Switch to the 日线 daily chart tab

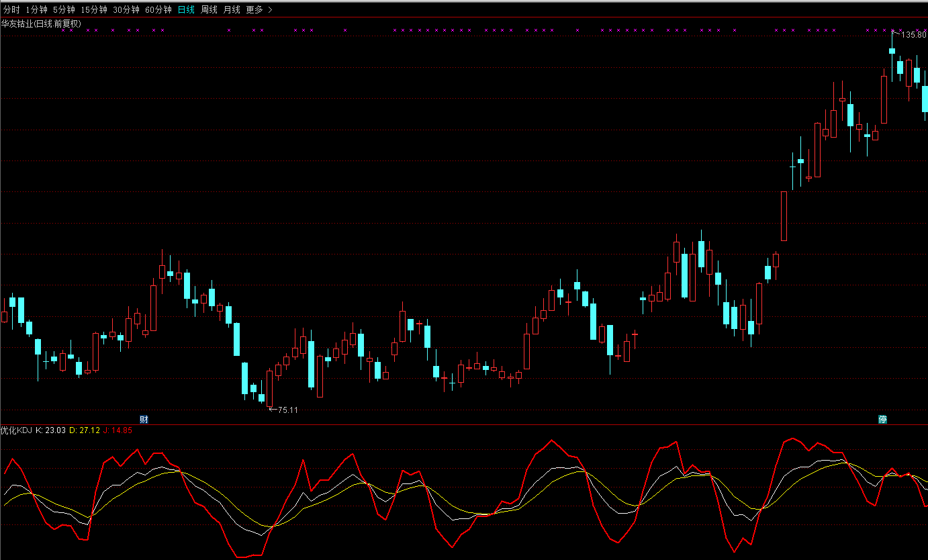[187, 10]
